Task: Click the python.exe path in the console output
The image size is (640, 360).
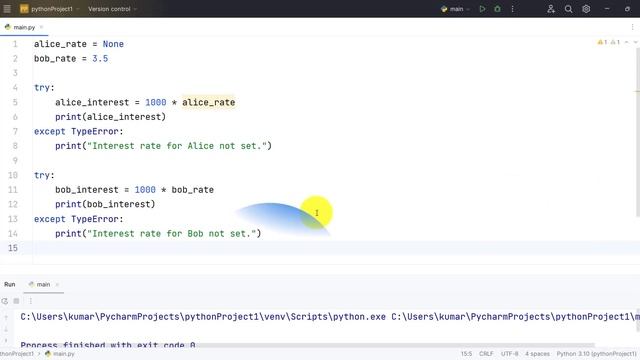Action: (203, 317)
